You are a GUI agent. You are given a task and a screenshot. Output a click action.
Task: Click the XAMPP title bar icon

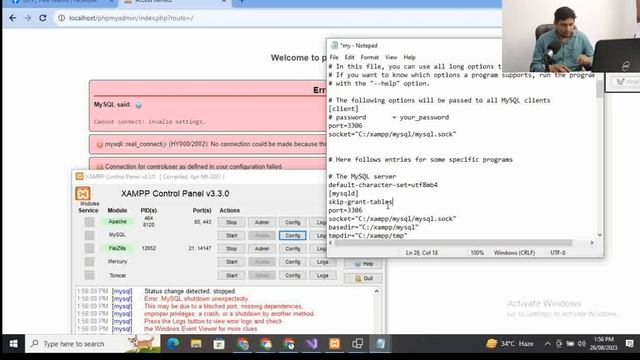click(79, 176)
